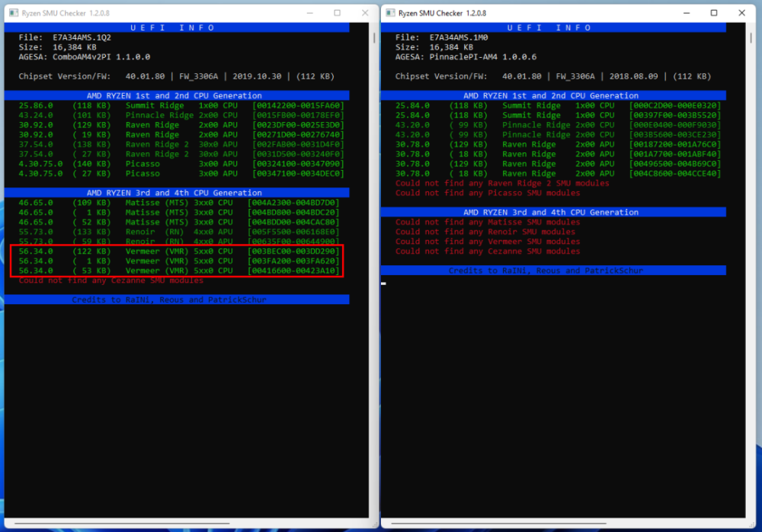Click the Renoir not-found message
This screenshot has width=762, height=532.
tap(485, 232)
